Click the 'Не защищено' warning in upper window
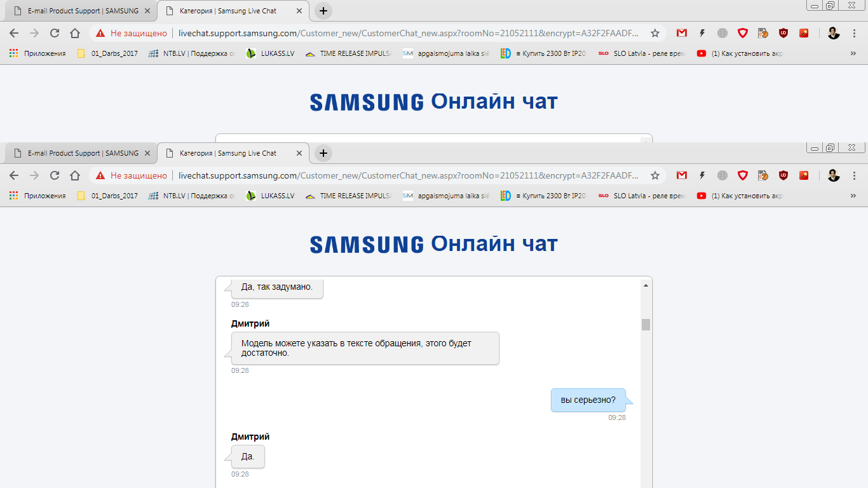This screenshot has width=868, height=488. [x=132, y=33]
